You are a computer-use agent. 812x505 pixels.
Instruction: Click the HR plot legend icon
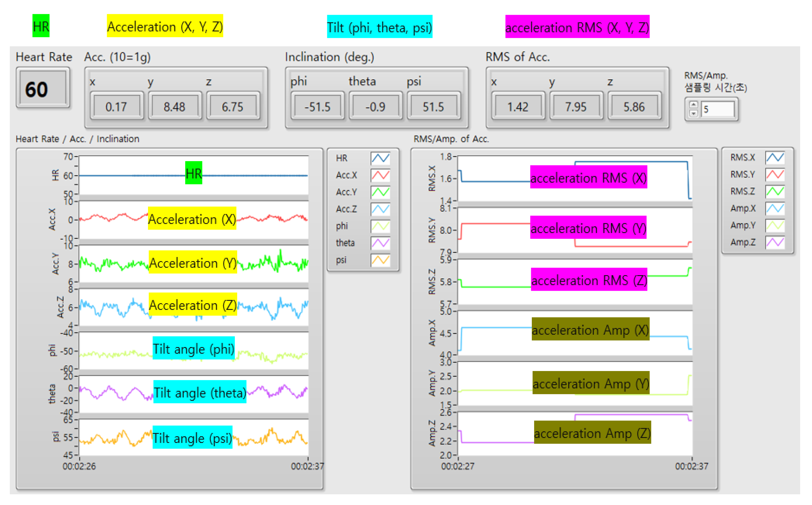(380, 158)
